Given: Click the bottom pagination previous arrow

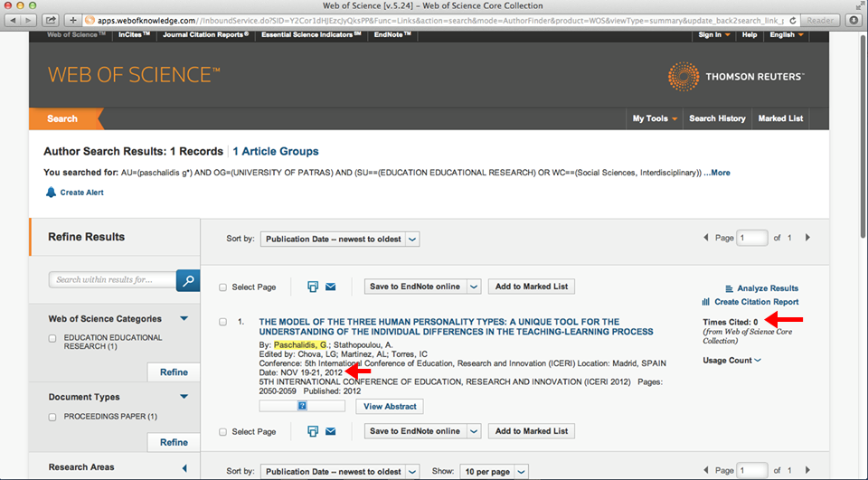Looking at the screenshot, I should click(x=706, y=470).
